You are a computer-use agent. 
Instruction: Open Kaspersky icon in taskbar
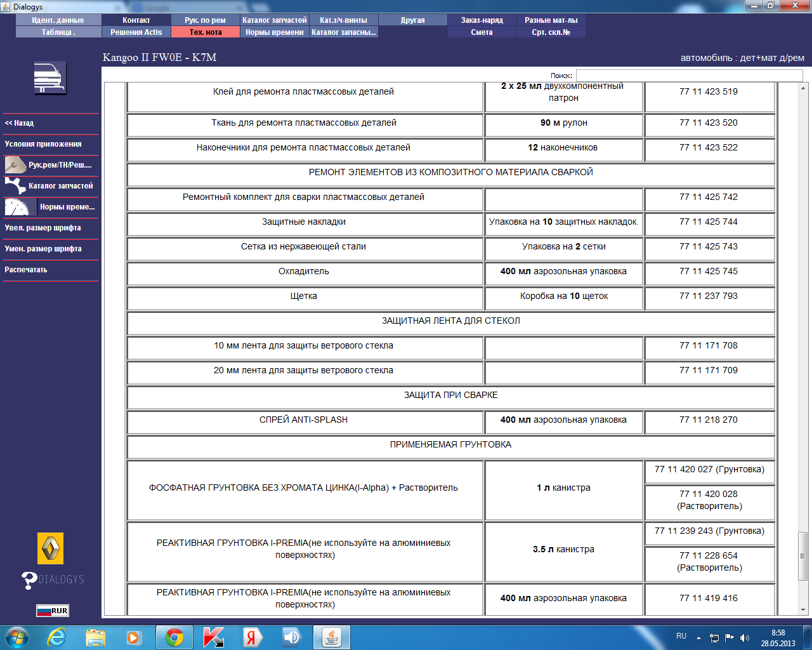click(213, 637)
